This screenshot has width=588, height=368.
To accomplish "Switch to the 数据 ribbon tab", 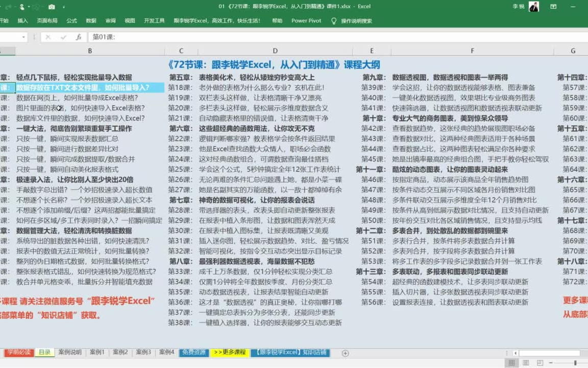I will click(91, 20).
